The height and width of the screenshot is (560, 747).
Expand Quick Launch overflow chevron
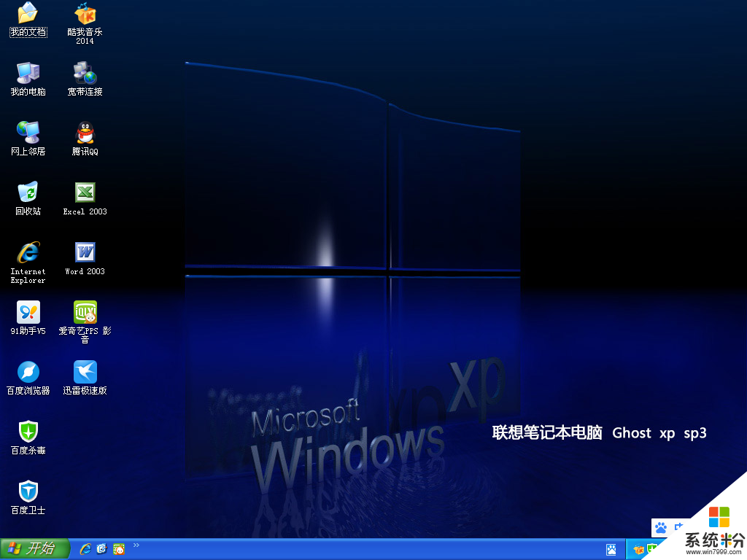(136, 545)
